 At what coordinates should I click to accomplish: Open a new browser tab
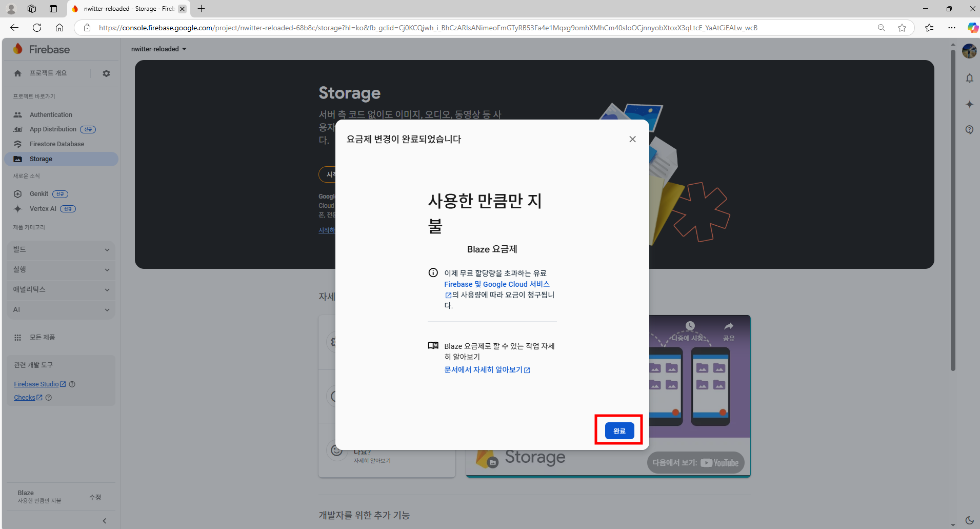pyautogui.click(x=202, y=9)
